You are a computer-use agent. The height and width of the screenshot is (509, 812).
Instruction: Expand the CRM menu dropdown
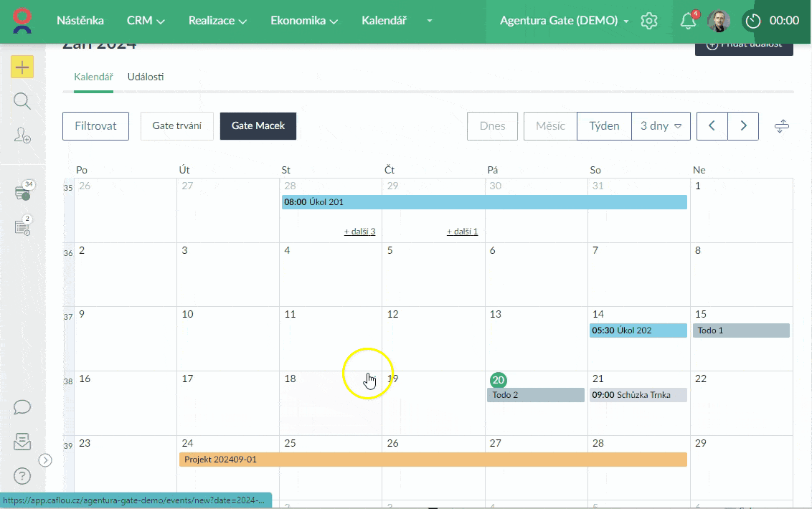pyautogui.click(x=146, y=21)
